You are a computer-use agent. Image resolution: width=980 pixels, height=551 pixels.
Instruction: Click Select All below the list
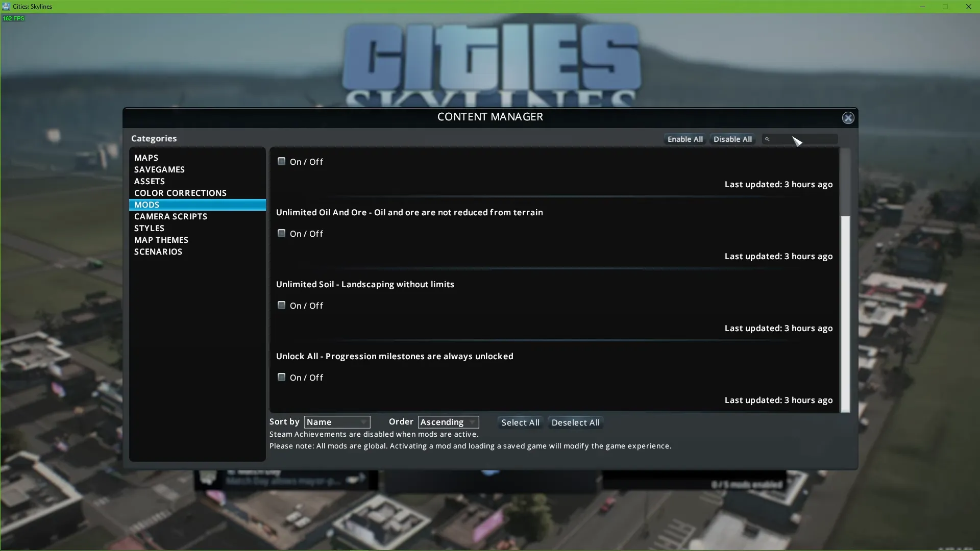pos(520,422)
